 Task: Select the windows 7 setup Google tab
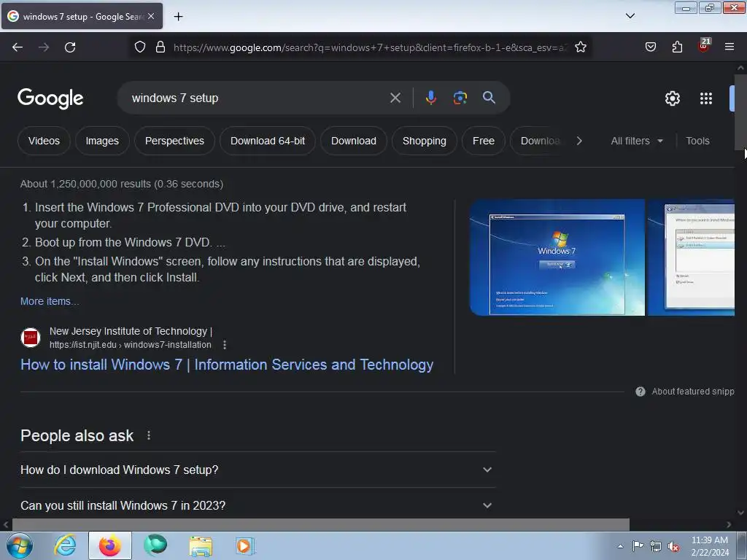click(x=82, y=16)
